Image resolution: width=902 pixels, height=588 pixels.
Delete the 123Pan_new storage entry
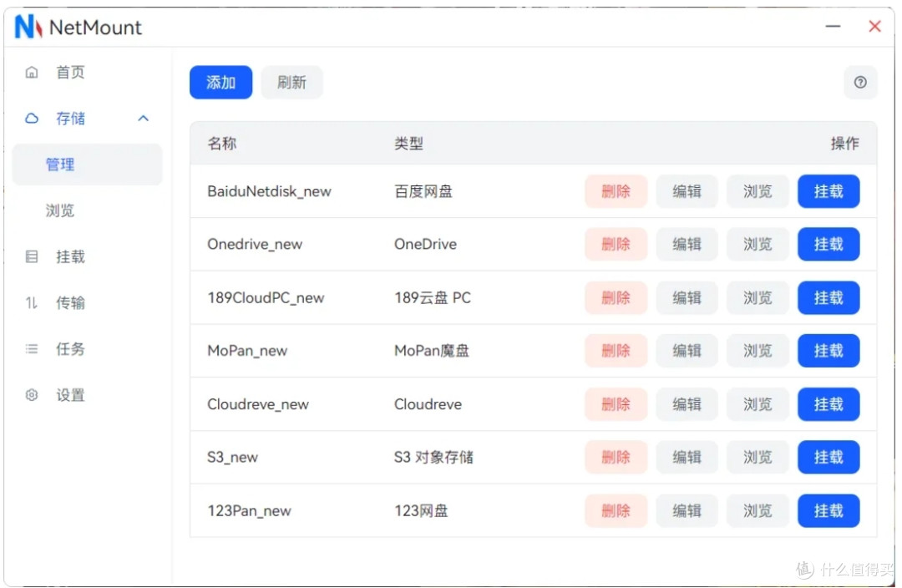(x=616, y=510)
